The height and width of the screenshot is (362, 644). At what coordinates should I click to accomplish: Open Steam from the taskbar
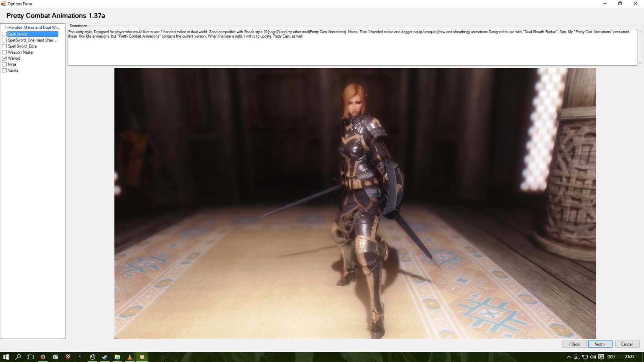coord(105,357)
